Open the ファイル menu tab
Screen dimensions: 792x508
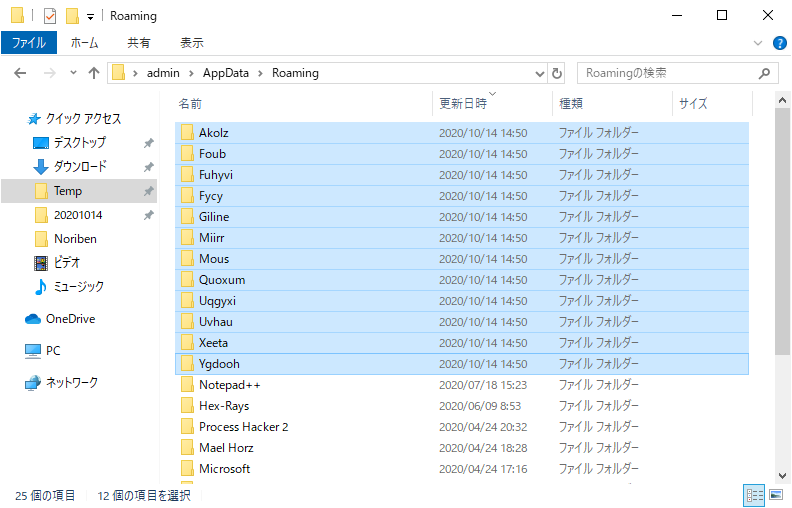tap(29, 43)
